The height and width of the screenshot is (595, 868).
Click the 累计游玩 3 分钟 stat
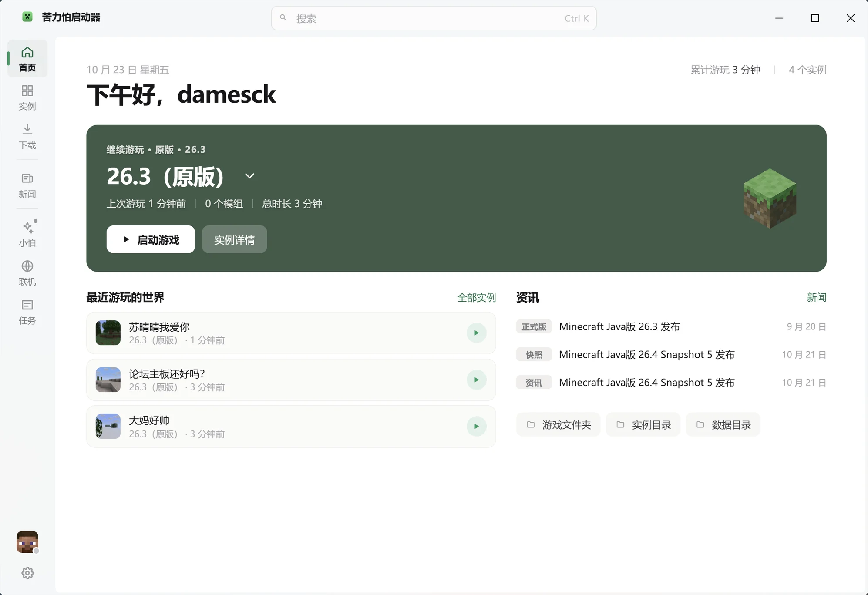tap(725, 70)
